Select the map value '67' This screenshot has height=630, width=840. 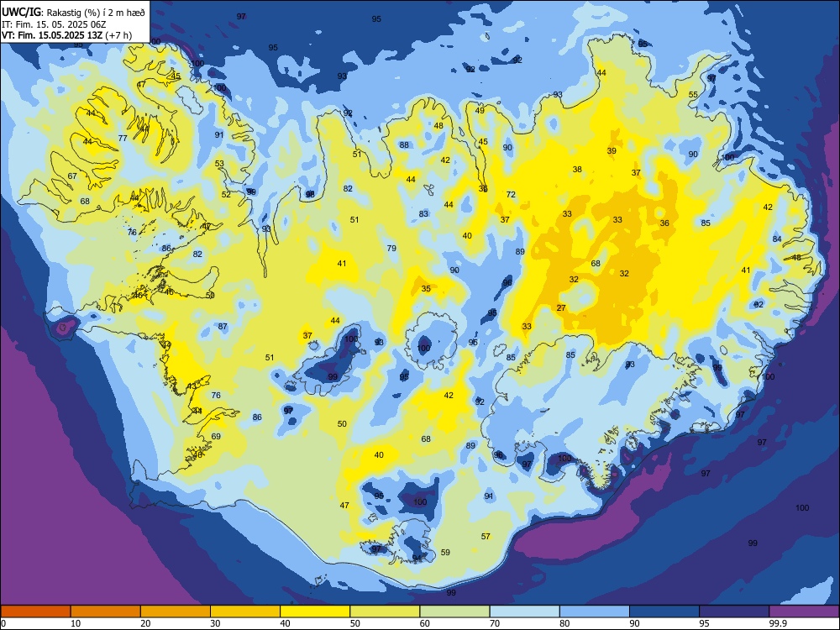(x=72, y=176)
